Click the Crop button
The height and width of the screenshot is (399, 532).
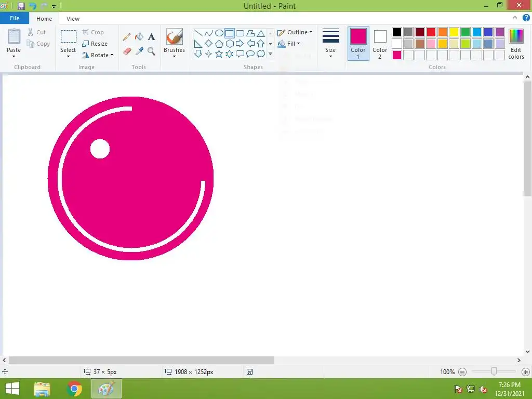(x=93, y=32)
